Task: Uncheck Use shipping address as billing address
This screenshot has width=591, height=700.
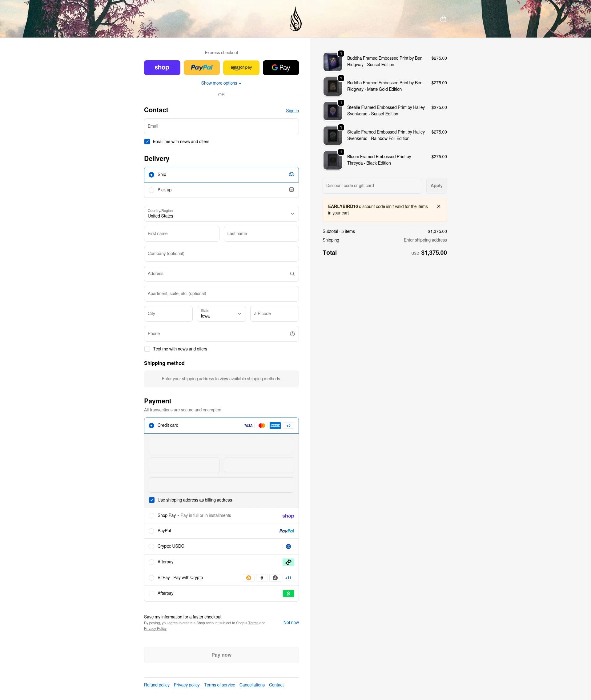Action: tap(152, 500)
